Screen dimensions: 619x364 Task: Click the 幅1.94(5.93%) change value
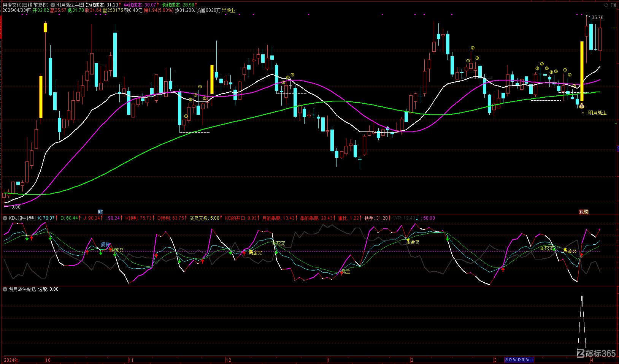pyautogui.click(x=159, y=10)
